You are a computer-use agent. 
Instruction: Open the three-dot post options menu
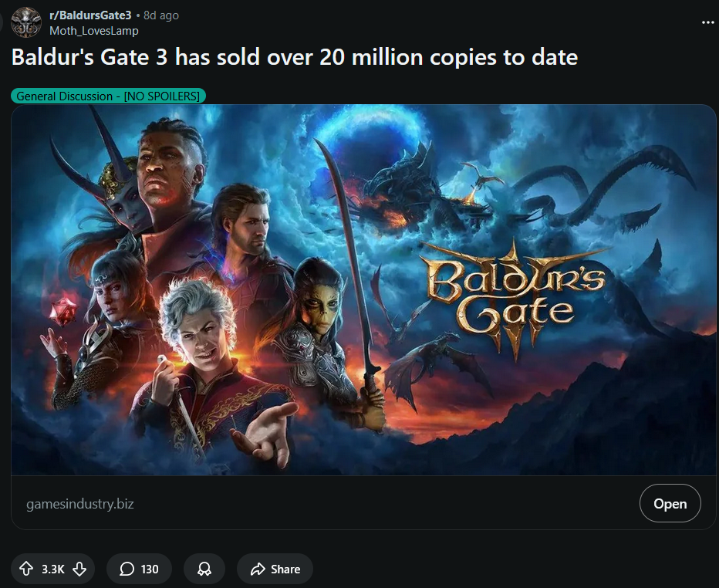(708, 22)
